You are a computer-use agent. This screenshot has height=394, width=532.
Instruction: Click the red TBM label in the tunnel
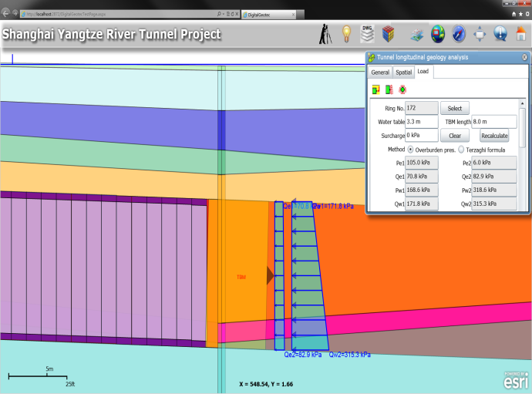[x=241, y=278]
